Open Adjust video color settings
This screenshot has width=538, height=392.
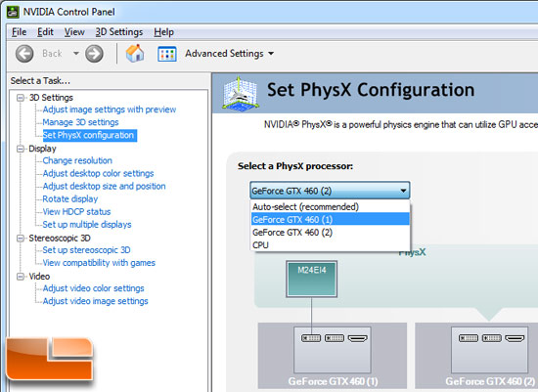pos(93,288)
